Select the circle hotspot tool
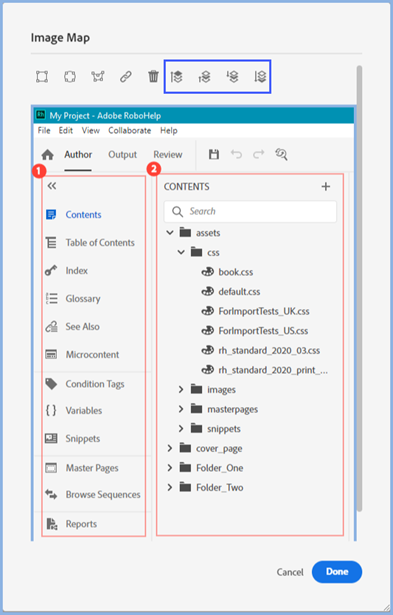 click(70, 76)
